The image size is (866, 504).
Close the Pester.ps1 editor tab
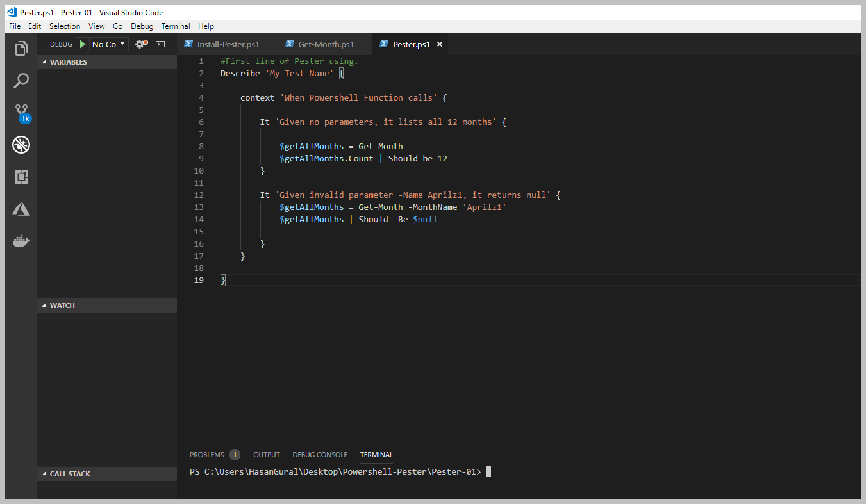[x=440, y=44]
